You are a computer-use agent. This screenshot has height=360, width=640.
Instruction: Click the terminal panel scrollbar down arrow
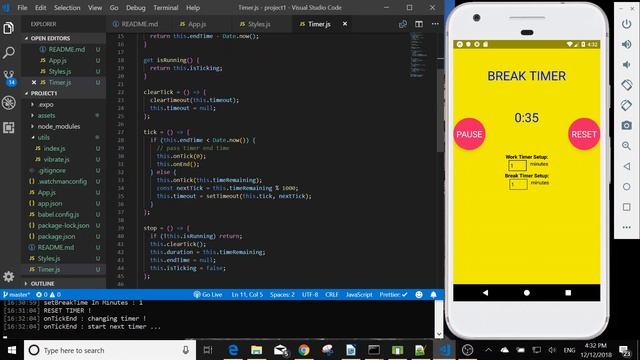click(x=439, y=334)
